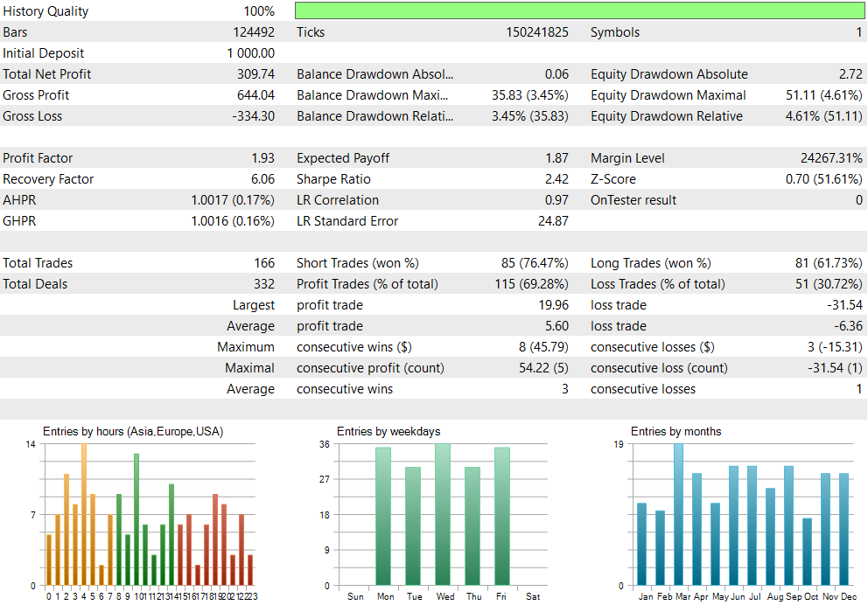This screenshot has width=868, height=612.
Task: Click the Fri bar in weekdays chart
Action: (502, 517)
